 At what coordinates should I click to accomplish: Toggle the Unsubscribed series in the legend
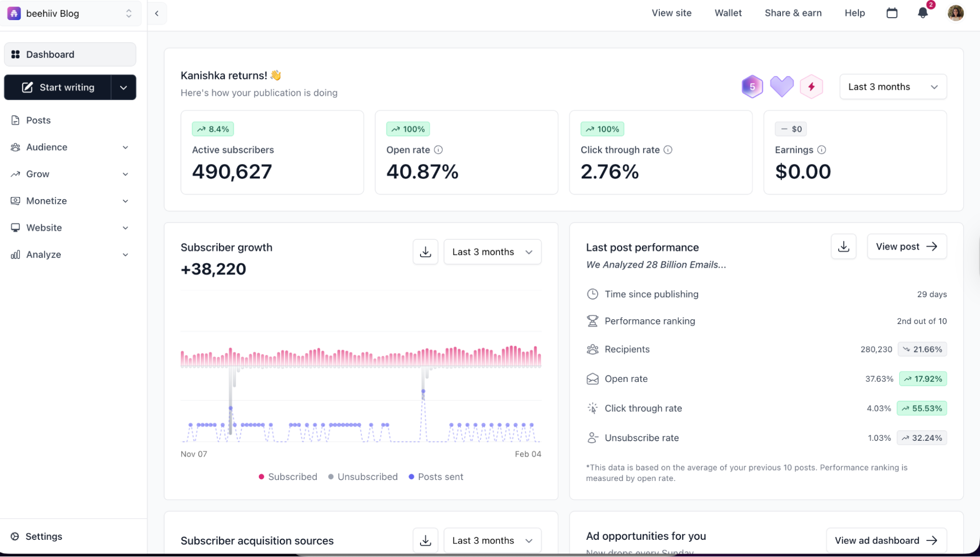pyautogui.click(x=363, y=477)
